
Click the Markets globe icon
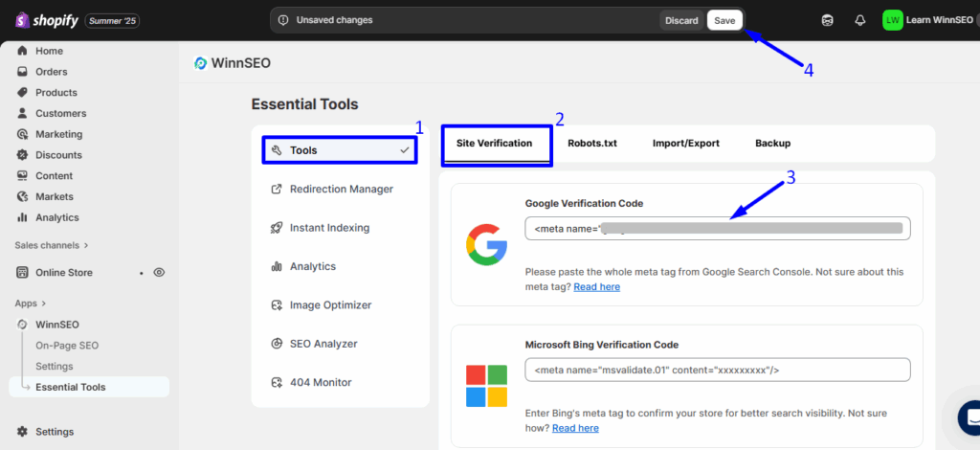point(23,196)
